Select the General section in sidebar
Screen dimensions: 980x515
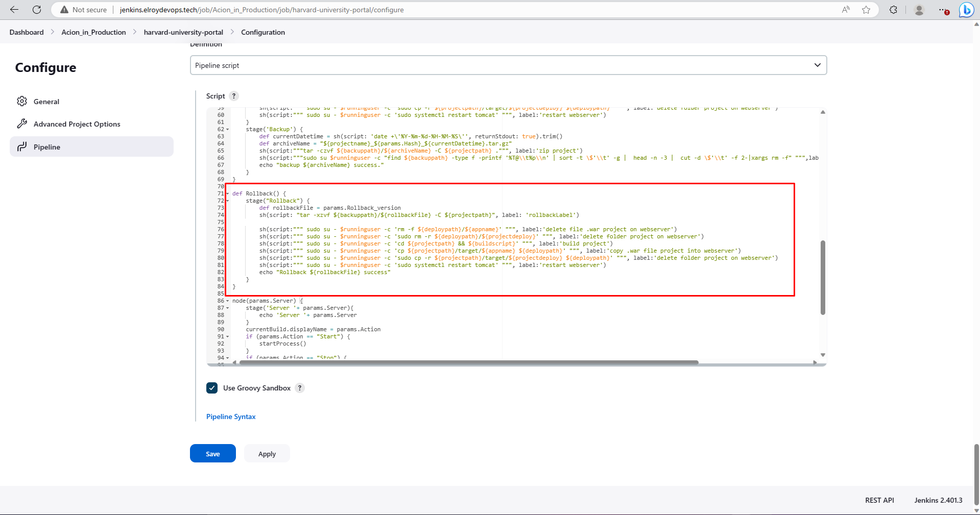click(91, 101)
